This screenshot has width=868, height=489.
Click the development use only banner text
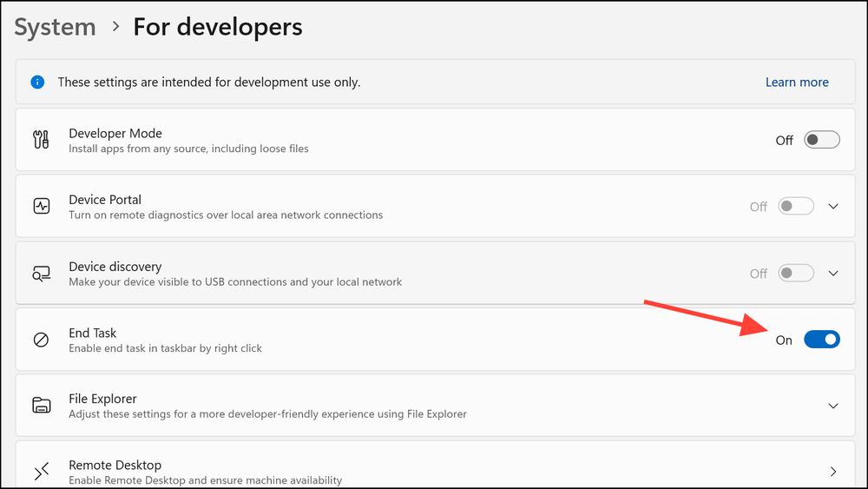click(208, 83)
